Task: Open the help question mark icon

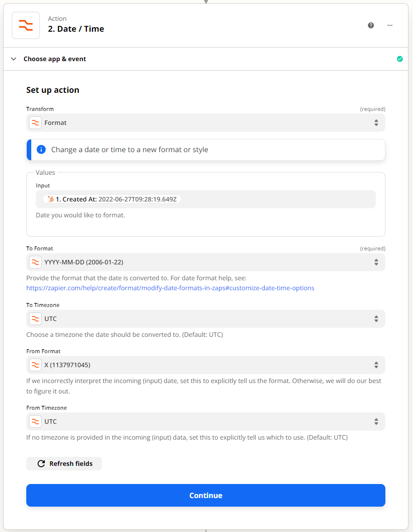Action: pos(371,25)
